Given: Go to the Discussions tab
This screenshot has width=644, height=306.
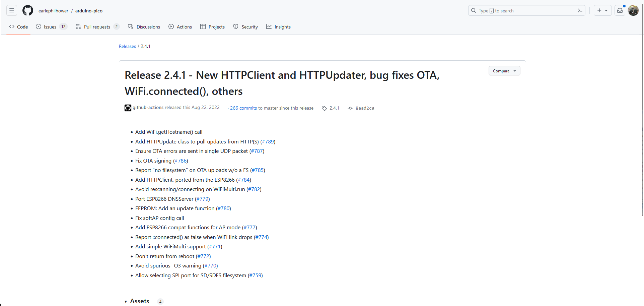Looking at the screenshot, I should click(x=144, y=27).
